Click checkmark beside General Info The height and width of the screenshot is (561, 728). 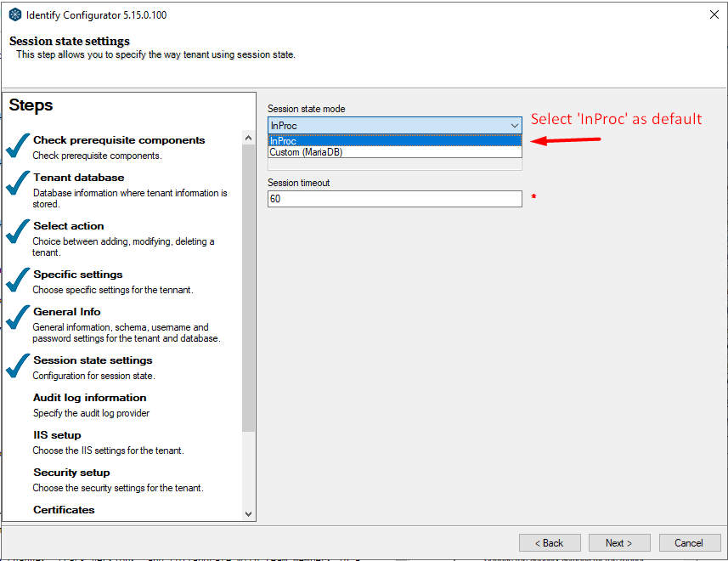click(18, 317)
